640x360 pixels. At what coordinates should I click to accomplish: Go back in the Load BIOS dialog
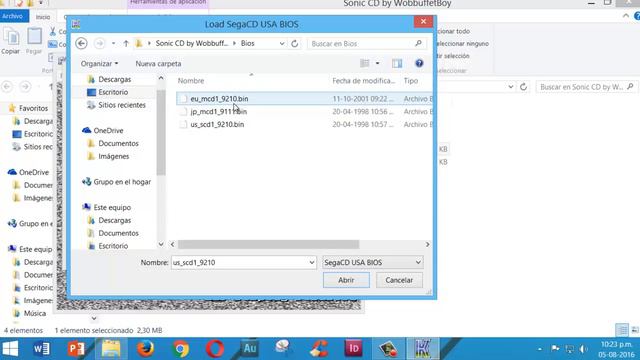[81, 43]
